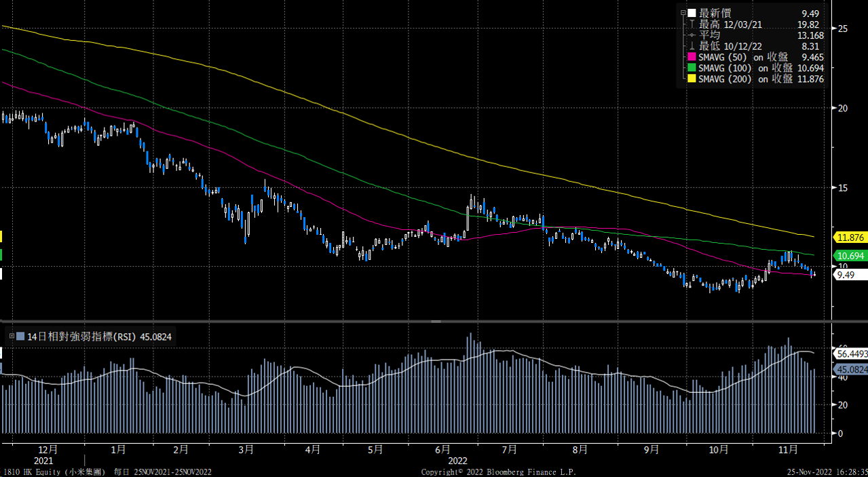Click the 最新價 white legend marker icon
This screenshot has width=868, height=477.
click(690, 12)
